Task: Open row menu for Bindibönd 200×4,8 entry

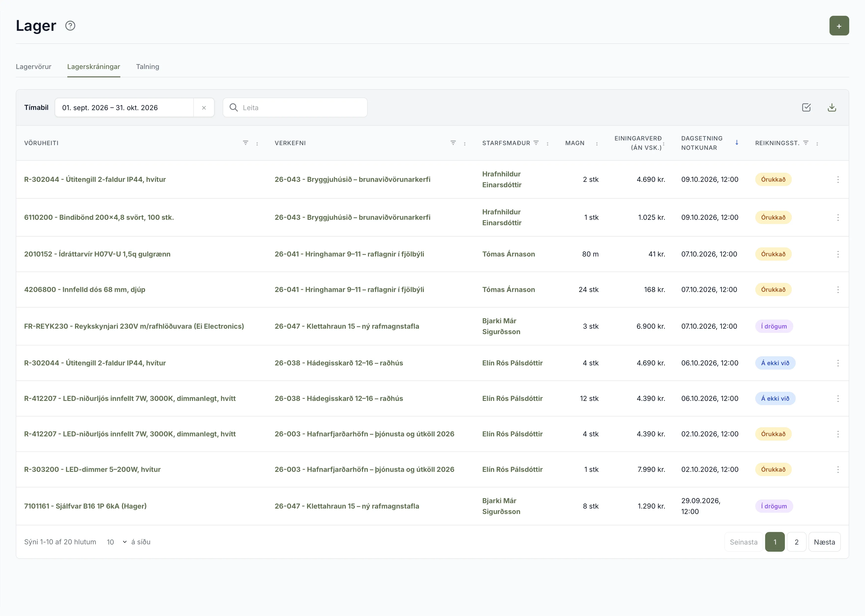Action: point(838,217)
